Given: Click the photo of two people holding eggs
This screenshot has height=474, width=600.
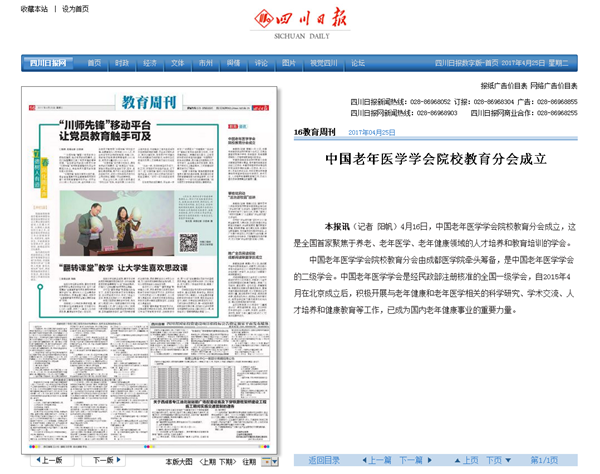Looking at the screenshot, I should (x=117, y=223).
